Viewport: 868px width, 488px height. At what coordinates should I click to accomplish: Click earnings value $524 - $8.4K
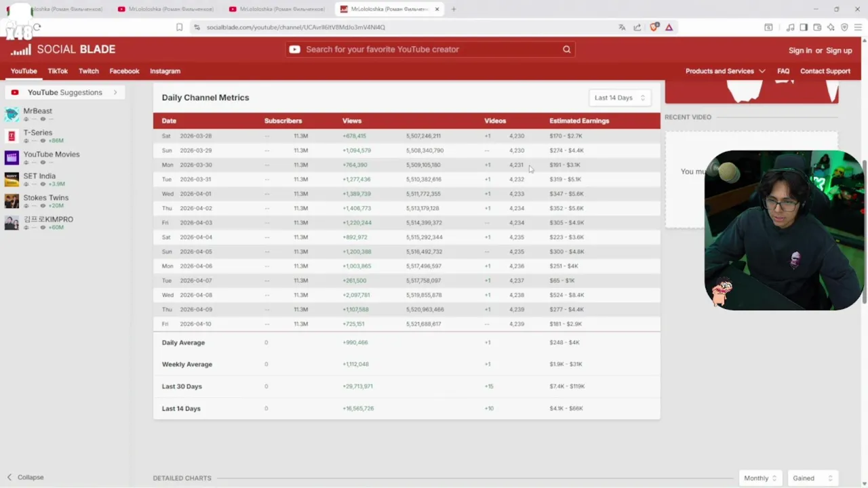[x=566, y=295]
